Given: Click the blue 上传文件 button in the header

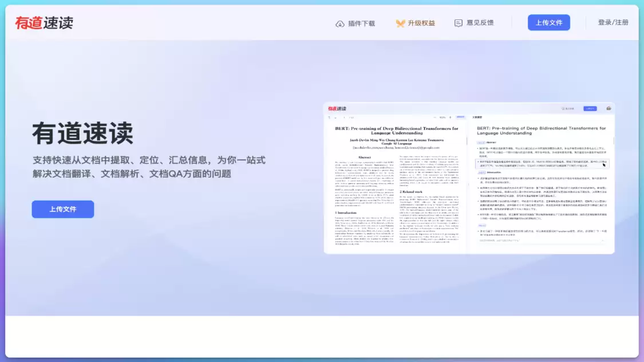Looking at the screenshot, I should point(548,22).
